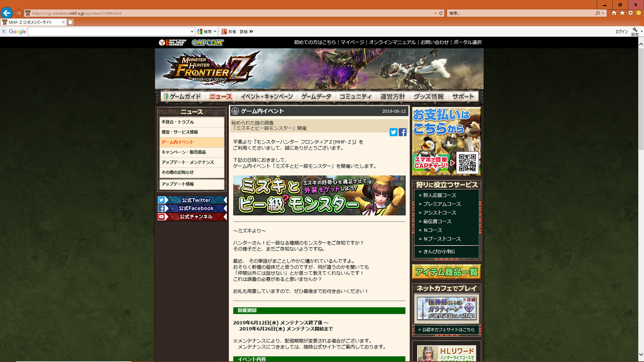
Task: Share article via the Twitter bird icon
Action: [x=393, y=132]
